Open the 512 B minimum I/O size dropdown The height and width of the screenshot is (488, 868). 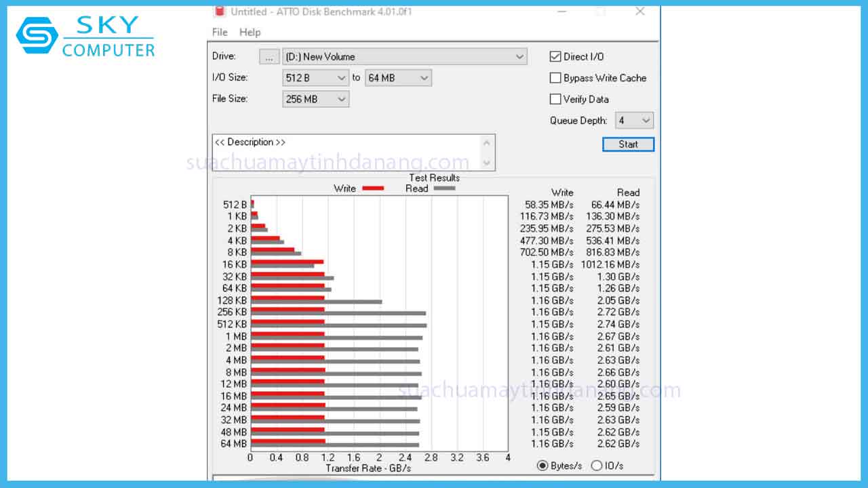(x=316, y=78)
